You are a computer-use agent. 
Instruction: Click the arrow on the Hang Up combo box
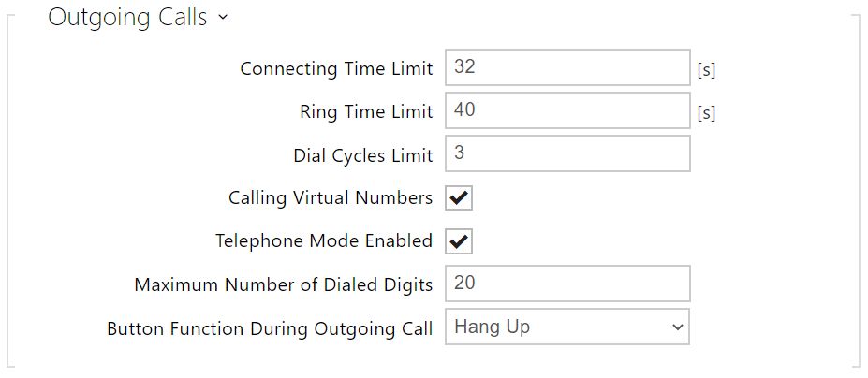click(677, 327)
